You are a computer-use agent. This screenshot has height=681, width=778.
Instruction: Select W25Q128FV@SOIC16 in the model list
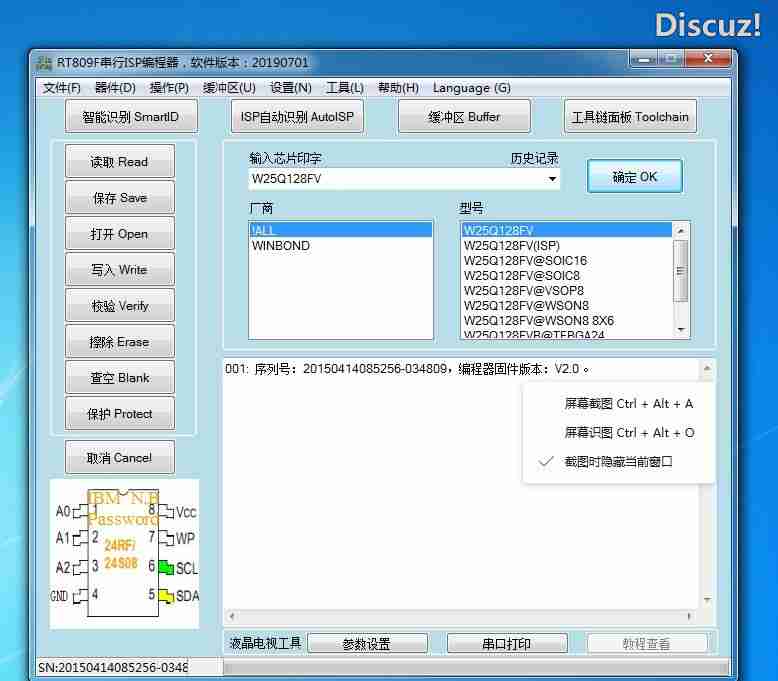525,261
